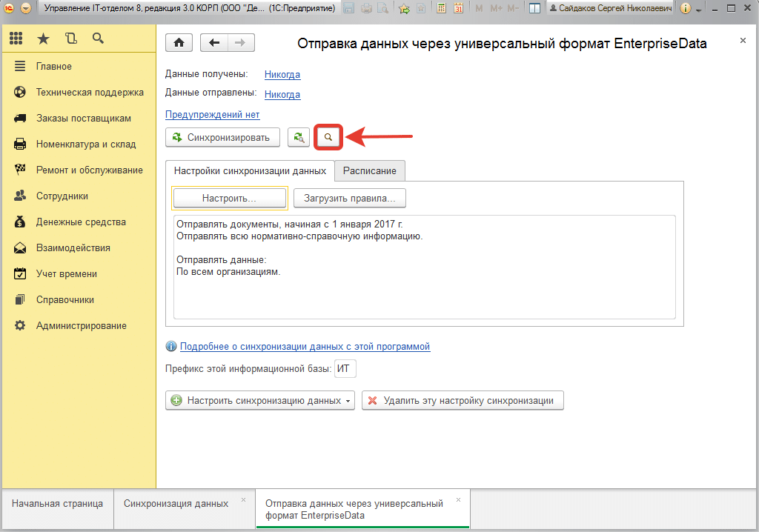Image resolution: width=759 pixels, height=532 pixels.
Task: Expand Настроить синхронизацию данных dropdown button
Action: 260,400
